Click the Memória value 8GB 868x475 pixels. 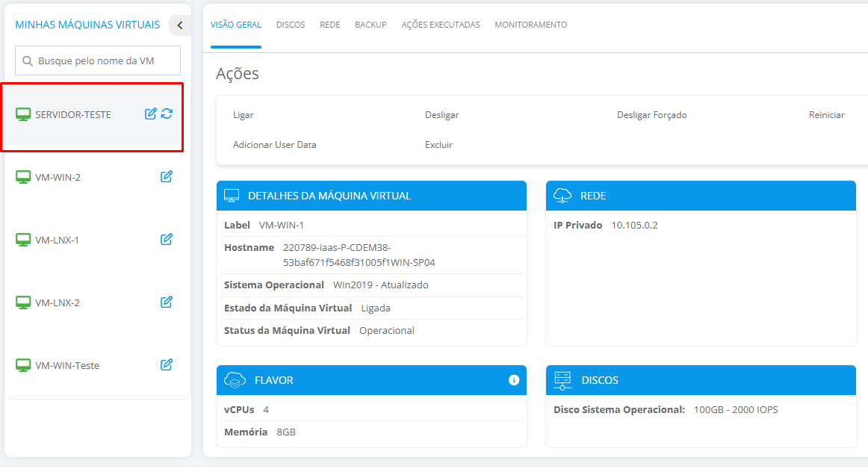coord(286,432)
